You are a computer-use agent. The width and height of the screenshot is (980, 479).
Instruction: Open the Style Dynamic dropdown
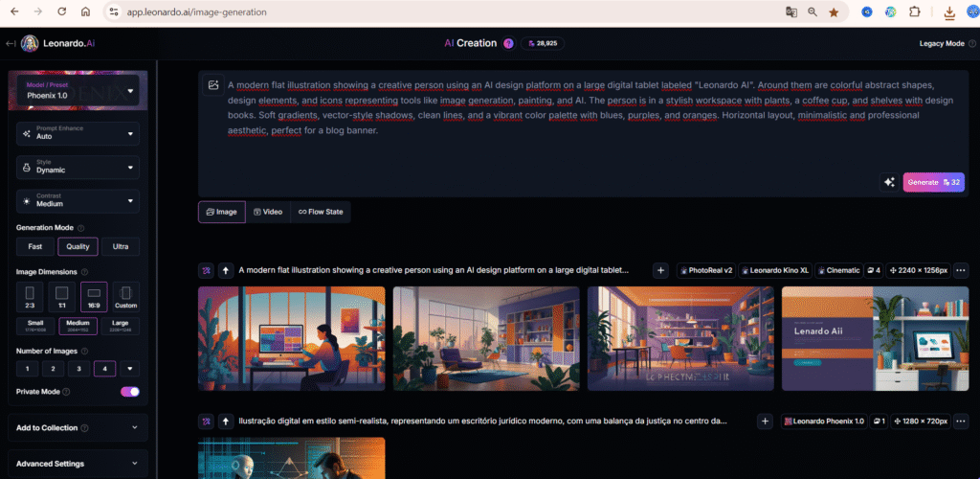click(78, 167)
